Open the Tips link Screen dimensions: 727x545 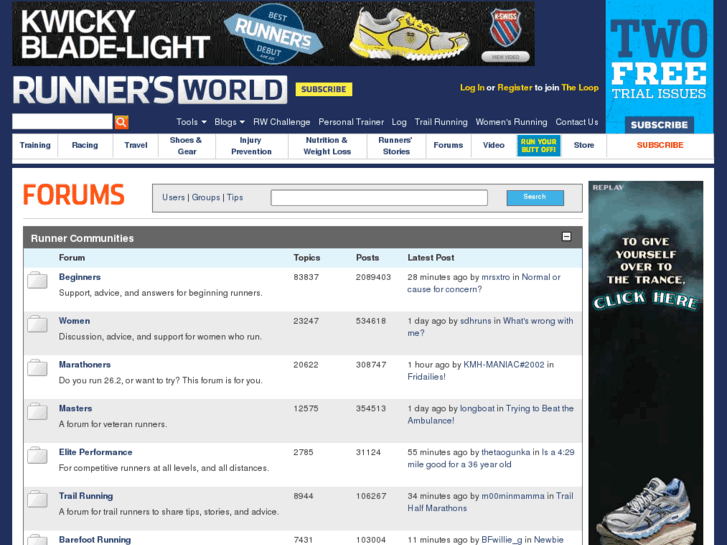(235, 198)
